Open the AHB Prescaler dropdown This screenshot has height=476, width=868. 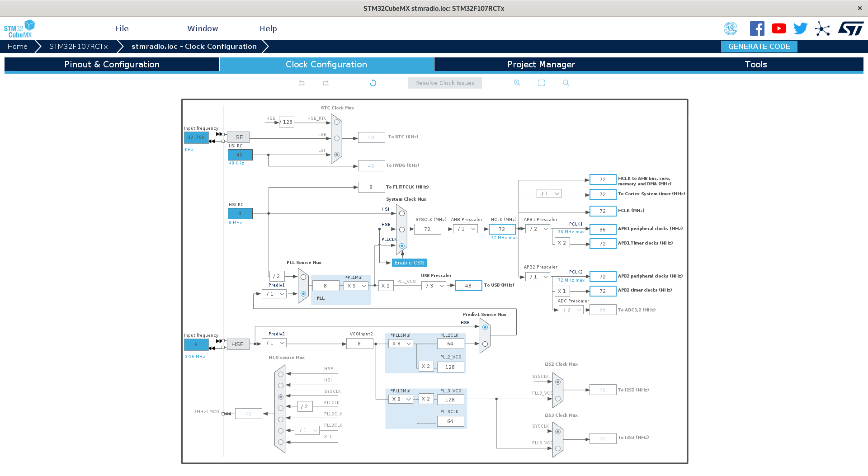pyautogui.click(x=466, y=229)
